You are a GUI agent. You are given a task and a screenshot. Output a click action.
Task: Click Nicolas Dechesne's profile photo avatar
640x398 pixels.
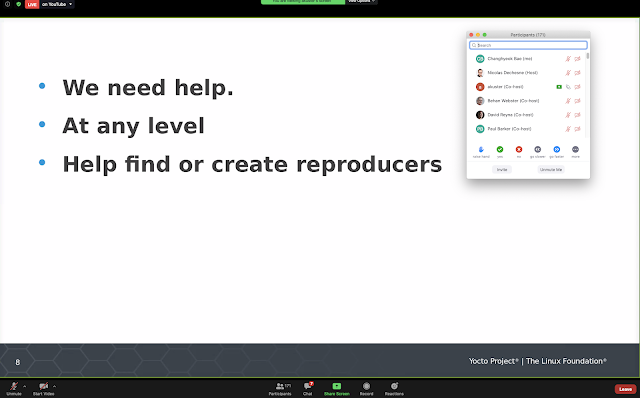pos(480,73)
